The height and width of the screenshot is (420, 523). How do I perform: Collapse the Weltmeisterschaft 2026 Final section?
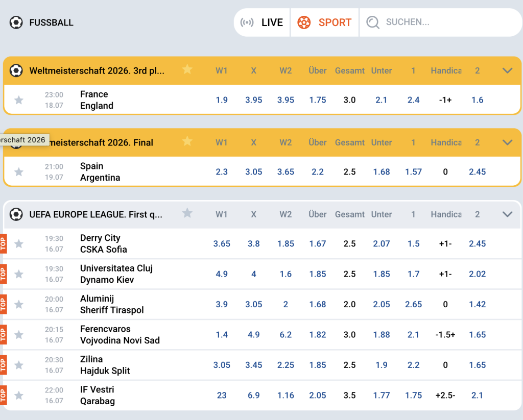tap(507, 142)
